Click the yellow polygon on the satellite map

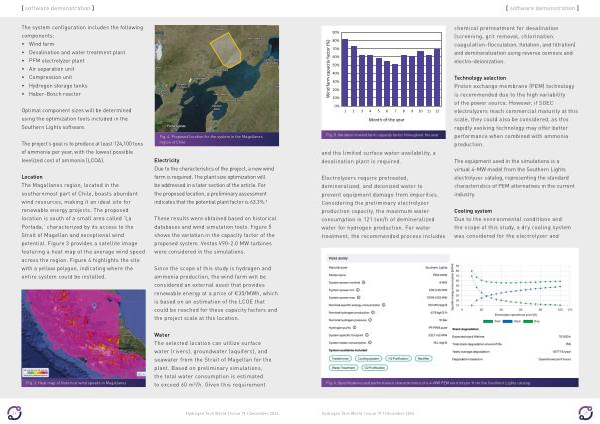pyautogui.click(x=226, y=50)
